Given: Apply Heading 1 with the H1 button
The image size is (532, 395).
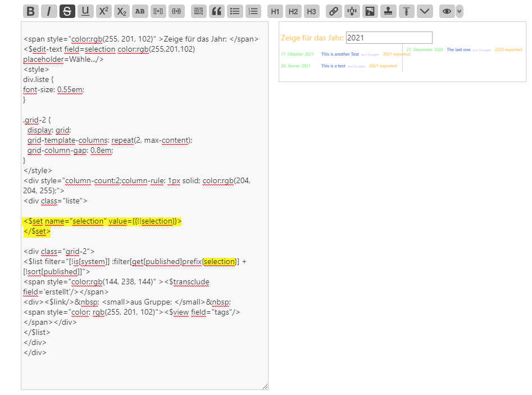Looking at the screenshot, I should pos(275,11).
